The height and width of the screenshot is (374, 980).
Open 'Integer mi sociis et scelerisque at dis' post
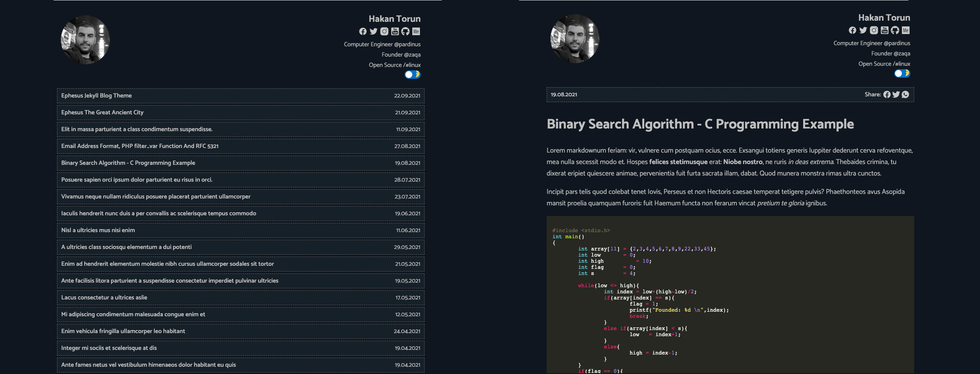(109, 348)
